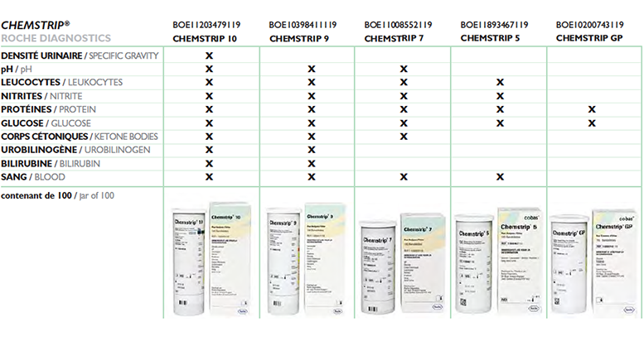Click the DENSITÉ URINAIRE / SPECIFIC GRAVITY row label
Image resolution: width=644 pixels, height=341 pixels.
point(80,55)
